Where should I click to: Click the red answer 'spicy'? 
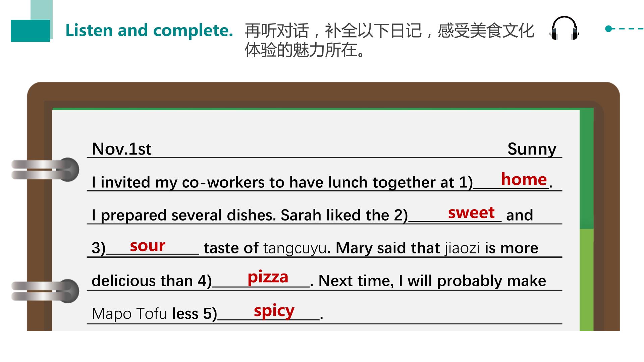click(274, 311)
